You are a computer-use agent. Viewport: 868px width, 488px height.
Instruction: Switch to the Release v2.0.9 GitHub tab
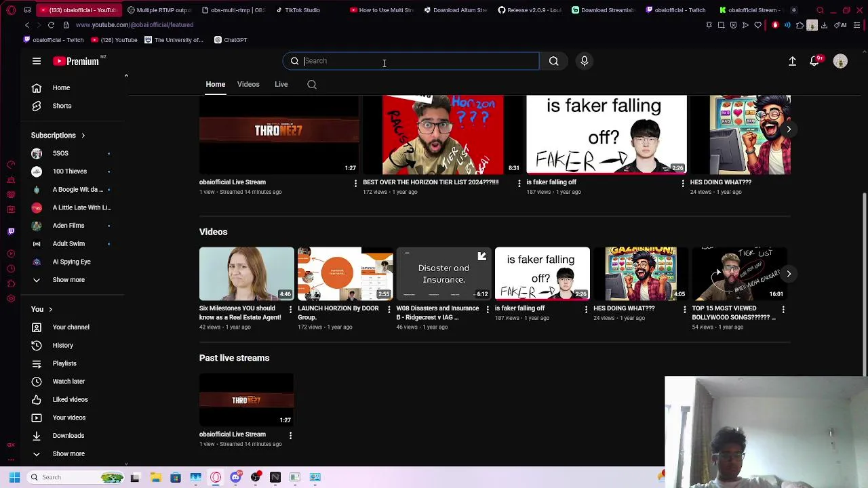tap(531, 10)
